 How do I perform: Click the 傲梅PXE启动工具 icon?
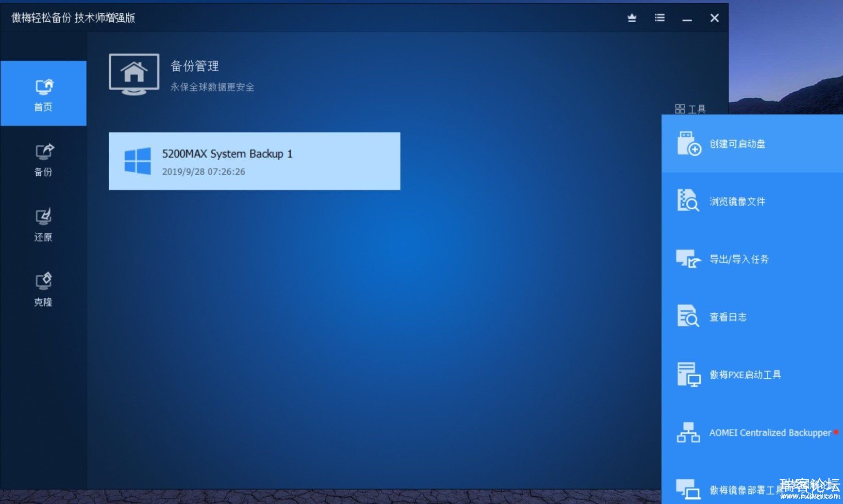(689, 375)
